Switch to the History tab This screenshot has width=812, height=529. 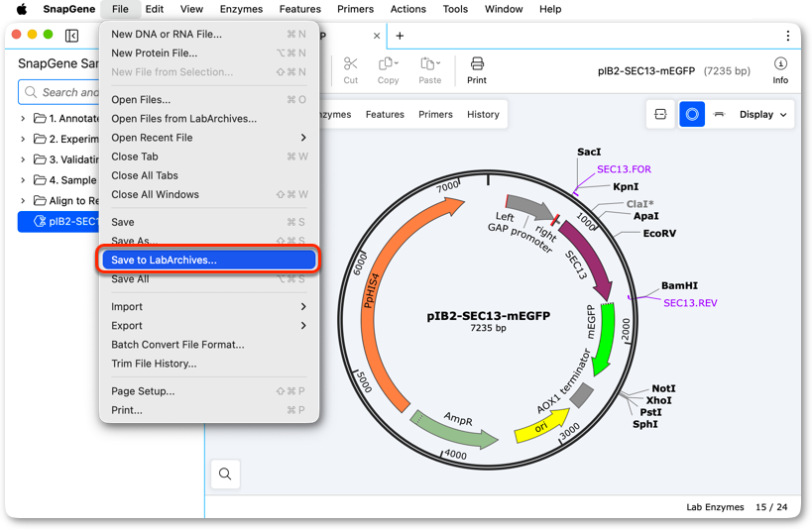[483, 114]
